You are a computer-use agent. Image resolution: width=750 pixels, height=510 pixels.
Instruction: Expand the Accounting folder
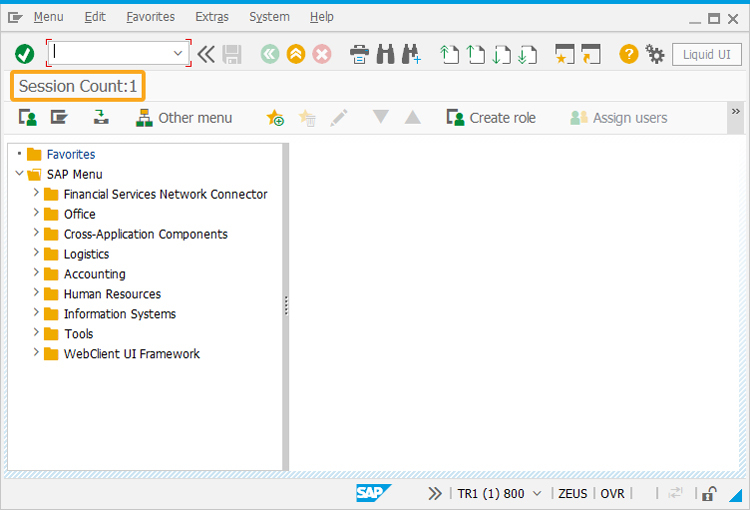coord(36,272)
